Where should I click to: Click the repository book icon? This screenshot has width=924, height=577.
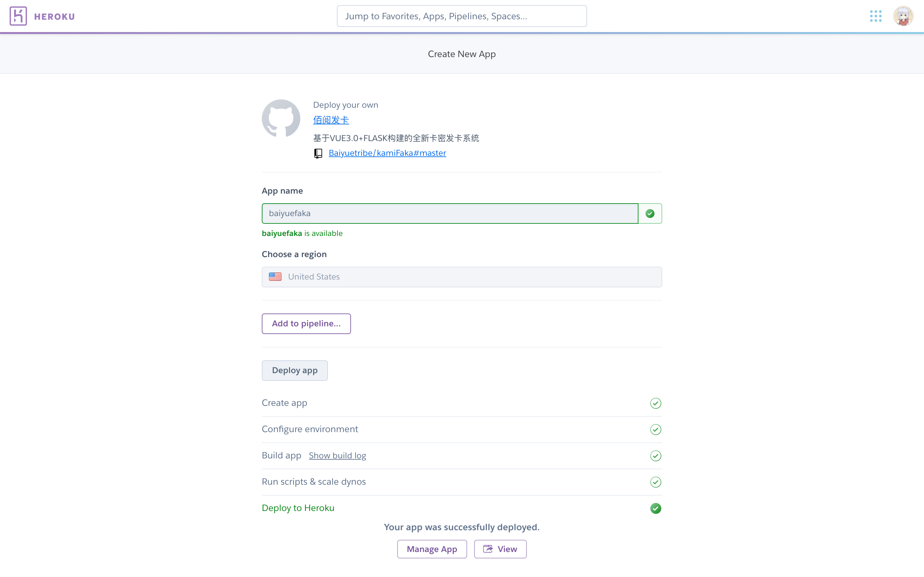coord(318,154)
